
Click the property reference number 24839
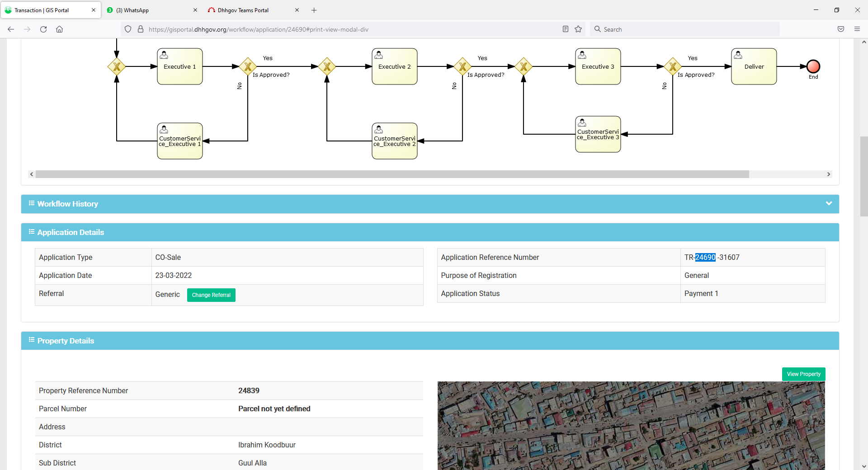(249, 390)
